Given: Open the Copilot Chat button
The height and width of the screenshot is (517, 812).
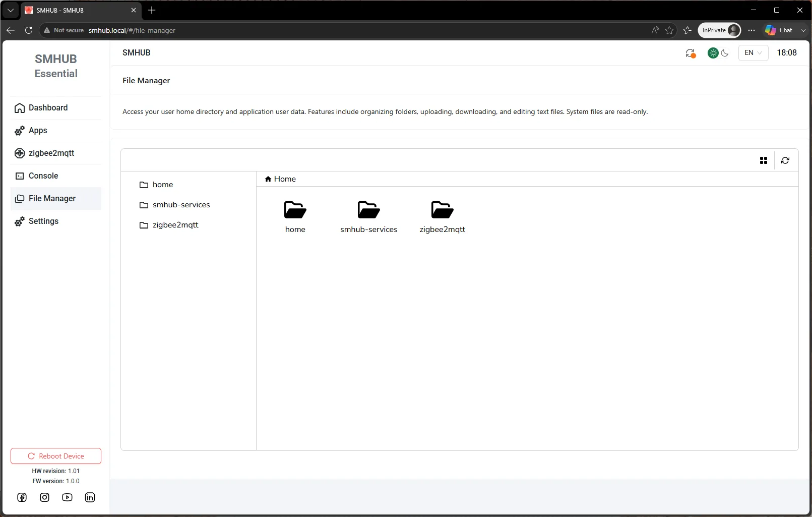Looking at the screenshot, I should pyautogui.click(x=779, y=30).
